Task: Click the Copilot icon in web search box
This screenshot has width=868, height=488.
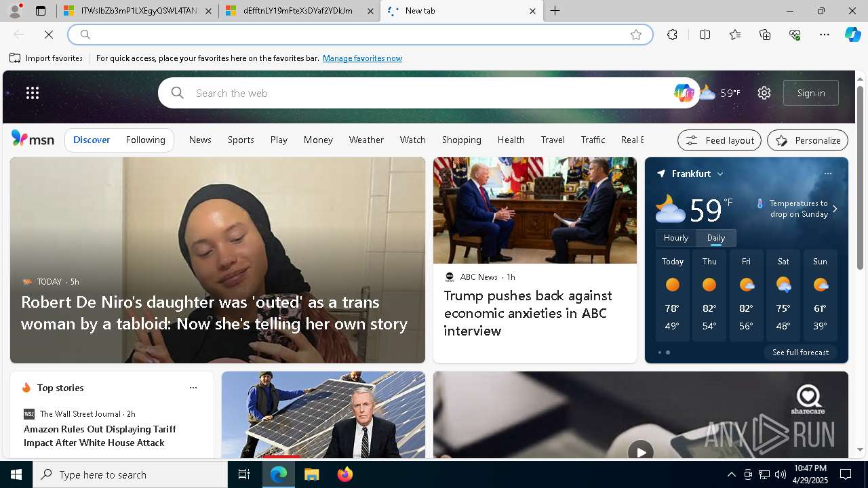Action: tap(684, 93)
